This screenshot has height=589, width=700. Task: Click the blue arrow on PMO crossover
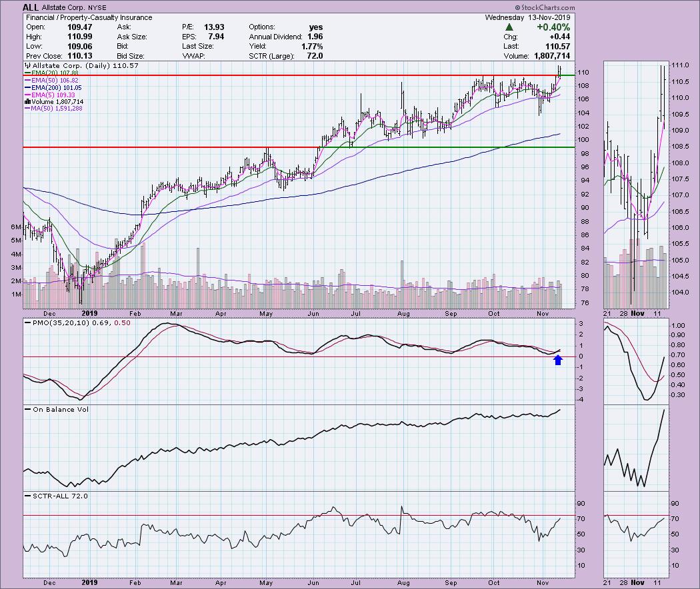pos(558,360)
